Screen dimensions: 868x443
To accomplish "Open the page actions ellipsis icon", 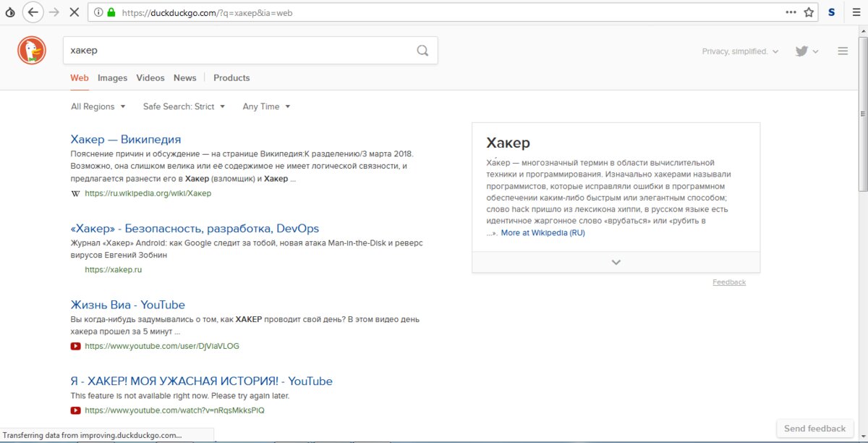I will 790,12.
